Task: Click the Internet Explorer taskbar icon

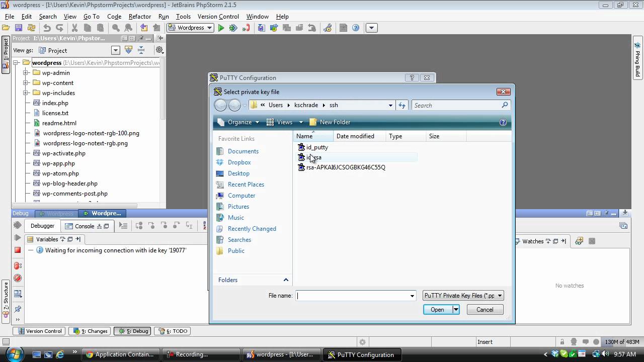Action: 60,354
